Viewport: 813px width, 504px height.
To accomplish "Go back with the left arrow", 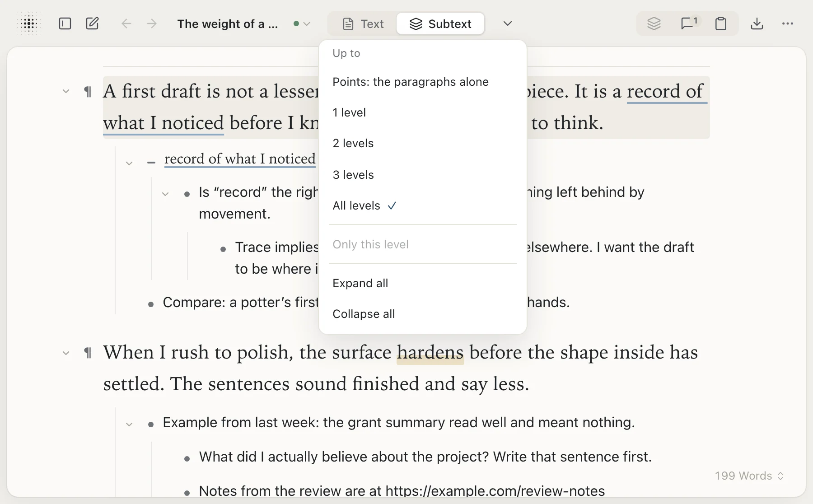I will click(x=126, y=23).
